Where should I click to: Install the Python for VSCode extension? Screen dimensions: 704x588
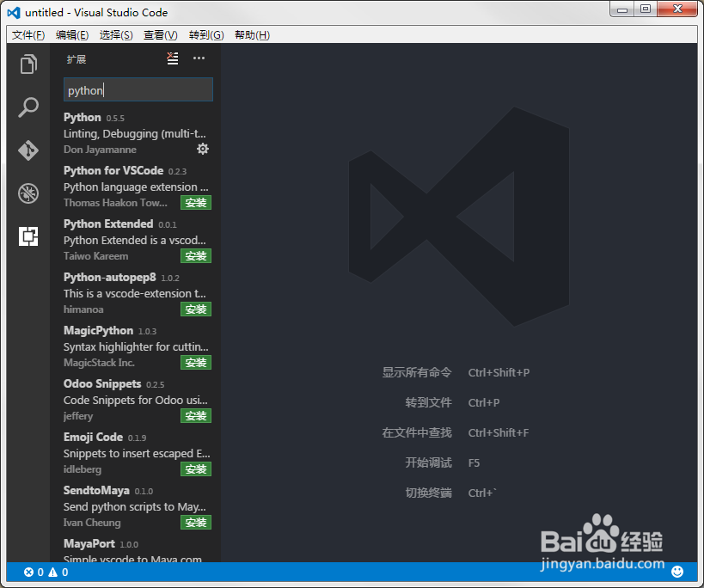pos(196,202)
